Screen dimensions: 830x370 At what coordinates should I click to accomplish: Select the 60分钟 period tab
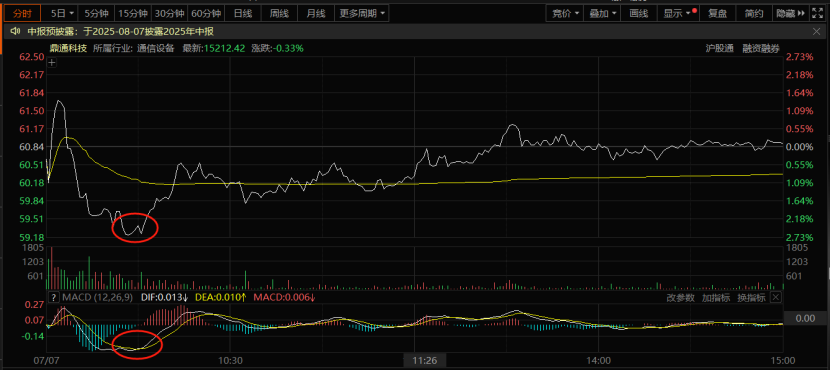coord(206,14)
